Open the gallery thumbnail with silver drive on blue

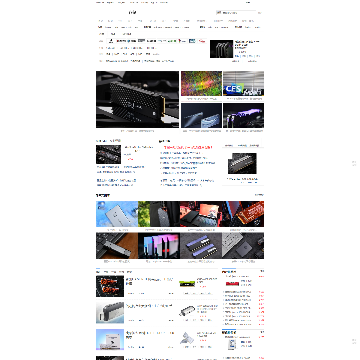coord(117,214)
